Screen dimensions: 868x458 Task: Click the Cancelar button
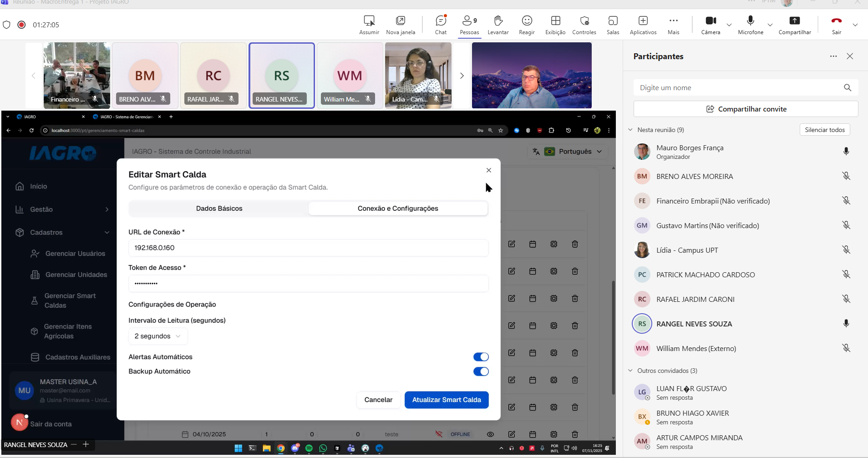[378, 400]
